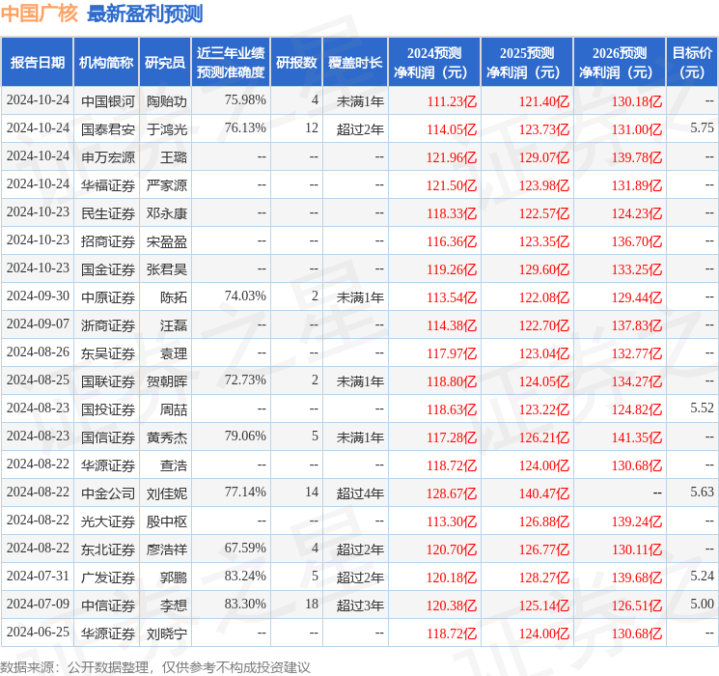Select analyst name 贺朝晖
719x676 pixels.
pyautogui.click(x=166, y=381)
